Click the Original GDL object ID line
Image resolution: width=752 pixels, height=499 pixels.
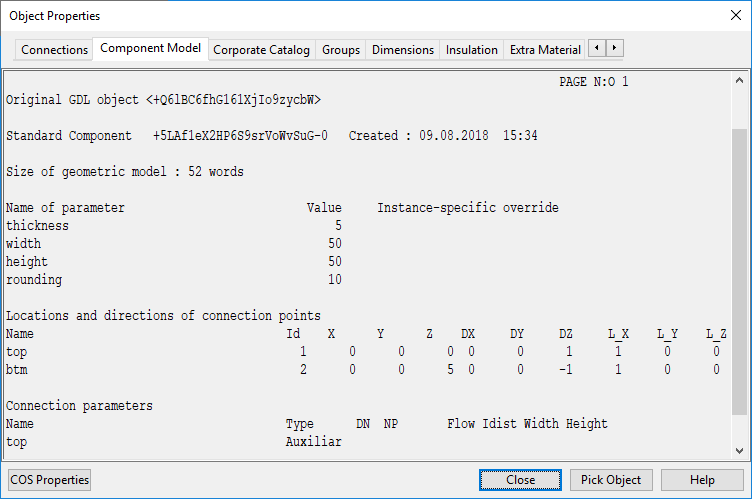(x=164, y=100)
